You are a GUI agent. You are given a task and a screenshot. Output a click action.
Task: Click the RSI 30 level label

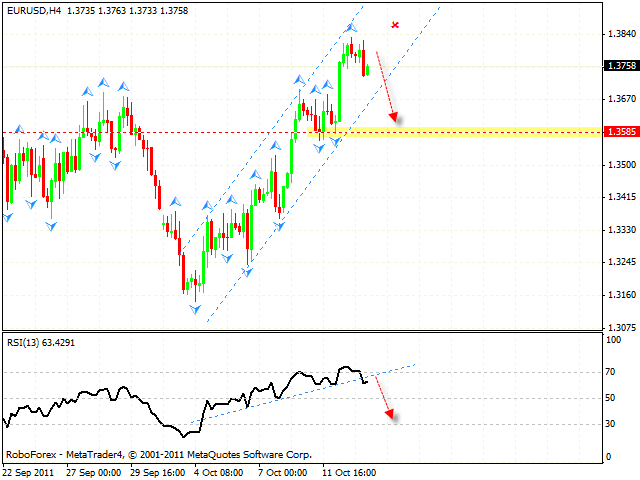pyautogui.click(x=610, y=424)
